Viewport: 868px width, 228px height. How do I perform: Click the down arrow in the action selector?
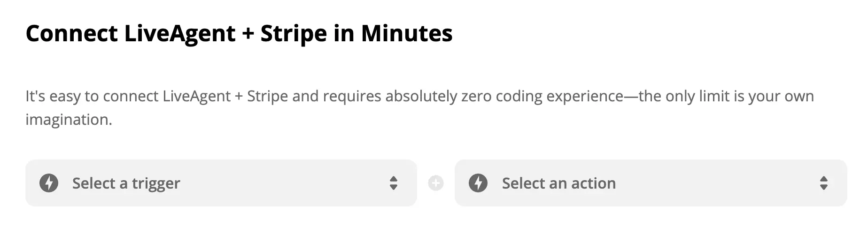[x=823, y=187]
